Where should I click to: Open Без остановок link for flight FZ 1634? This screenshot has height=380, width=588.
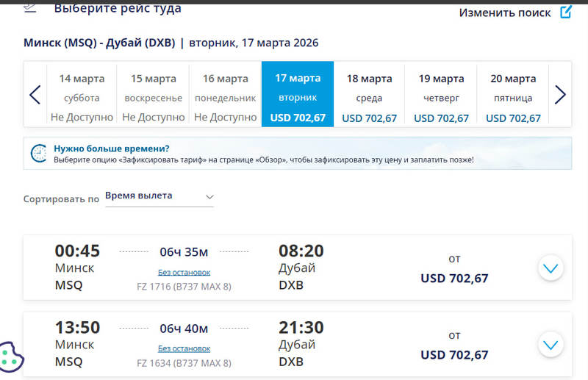pos(184,348)
